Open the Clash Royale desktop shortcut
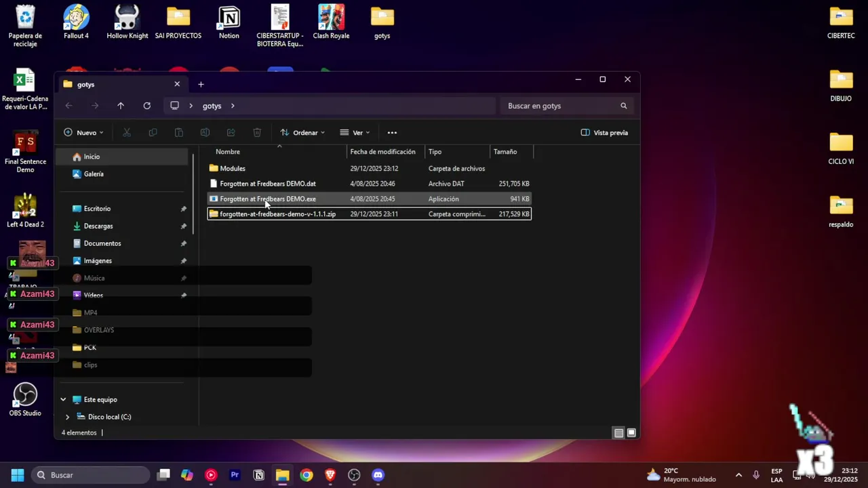This screenshot has width=868, height=488. (331, 22)
